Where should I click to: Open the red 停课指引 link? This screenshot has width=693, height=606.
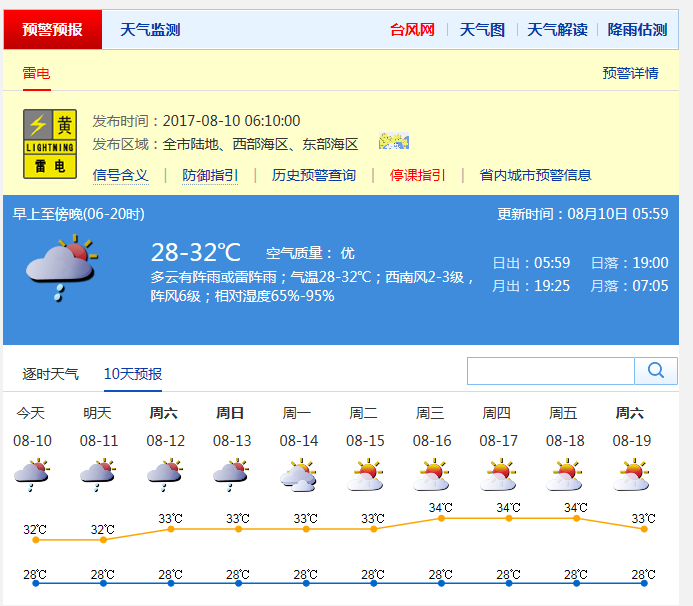[417, 175]
